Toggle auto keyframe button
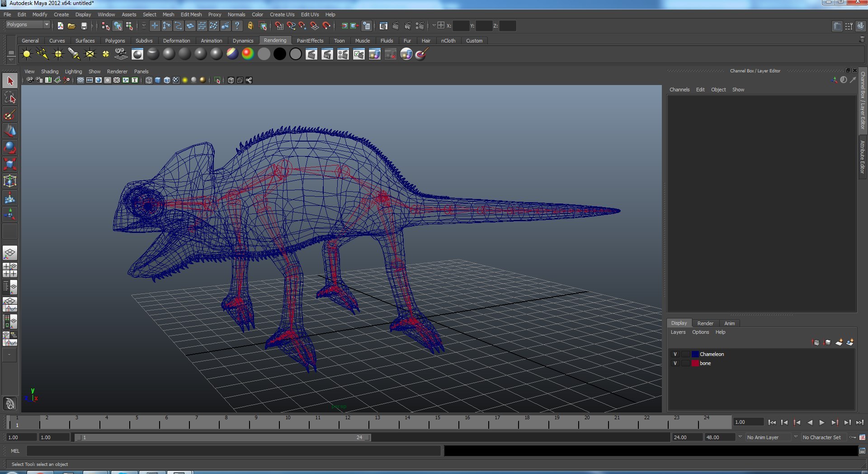Image resolution: width=868 pixels, height=474 pixels. tap(852, 437)
